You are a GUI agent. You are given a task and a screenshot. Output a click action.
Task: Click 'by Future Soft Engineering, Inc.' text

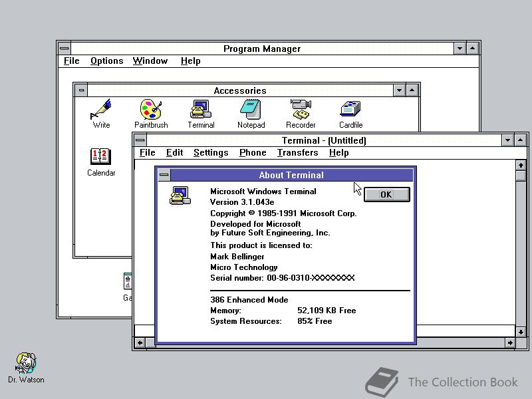point(270,233)
